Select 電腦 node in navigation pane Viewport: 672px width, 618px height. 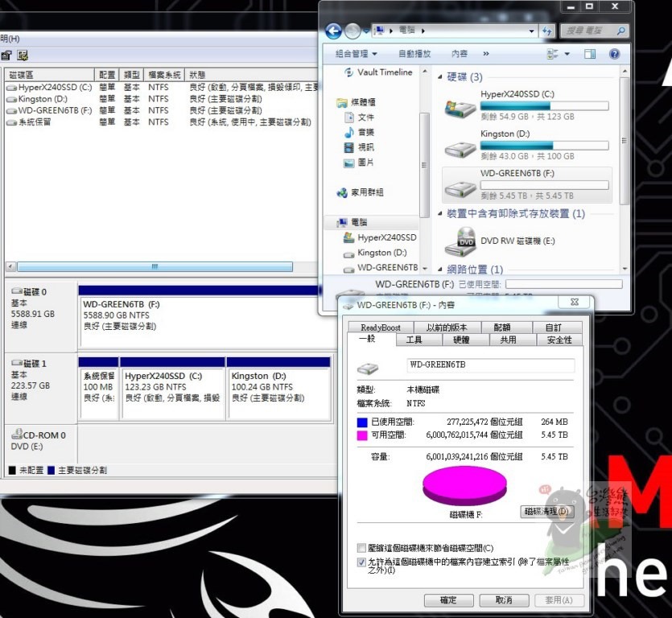(352, 222)
